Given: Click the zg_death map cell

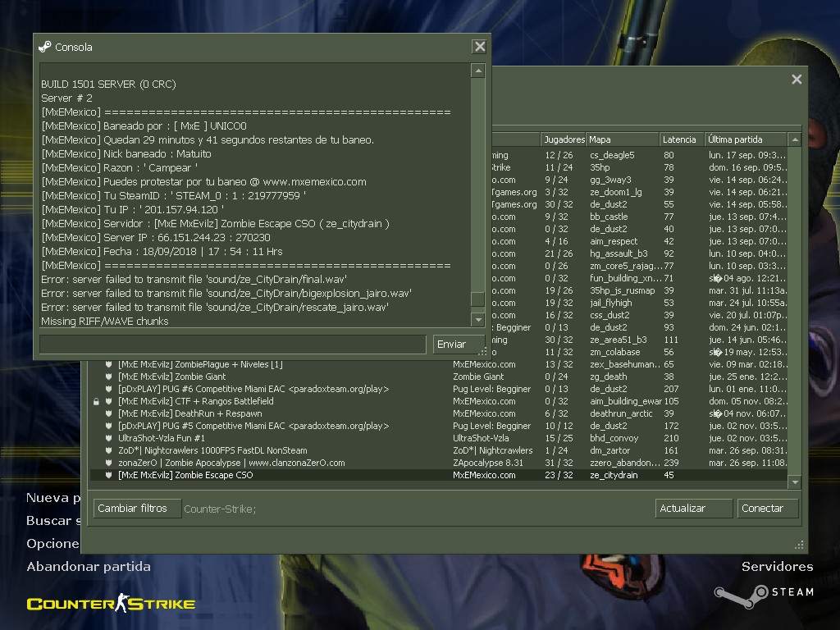Looking at the screenshot, I should 608,377.
